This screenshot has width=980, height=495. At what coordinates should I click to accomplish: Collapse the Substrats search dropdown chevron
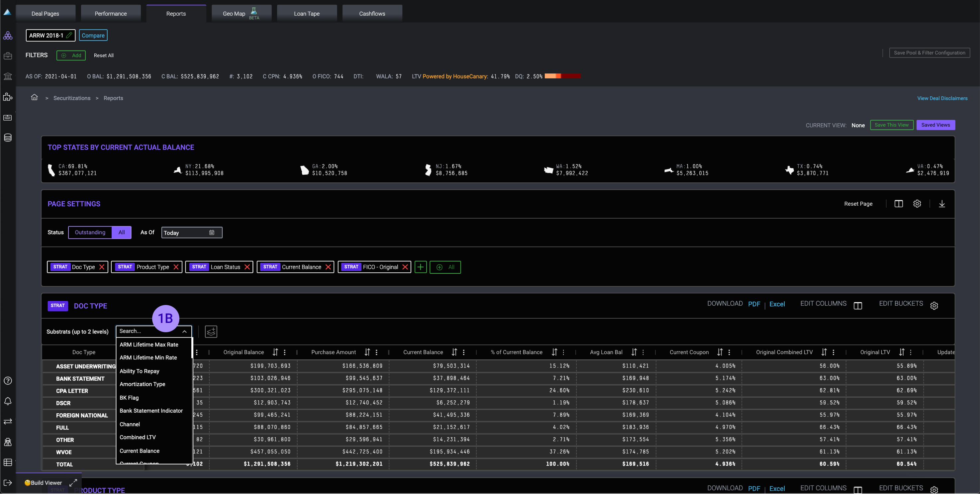pyautogui.click(x=184, y=332)
